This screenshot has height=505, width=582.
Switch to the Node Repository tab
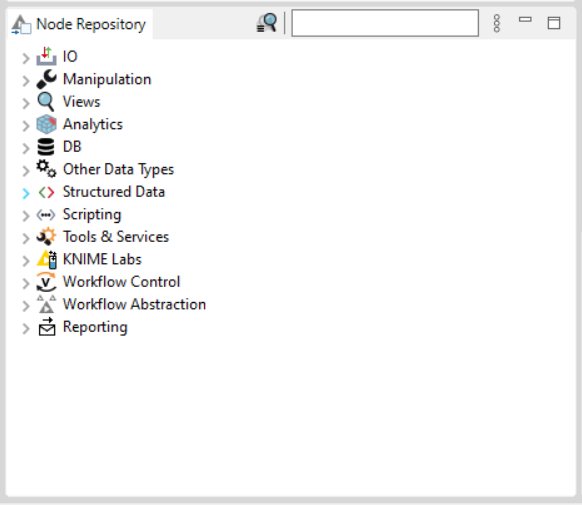point(79,24)
